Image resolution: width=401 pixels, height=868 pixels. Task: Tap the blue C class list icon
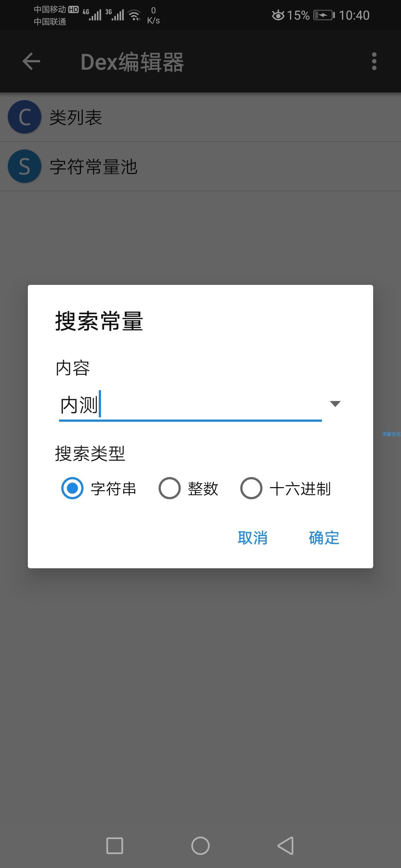(x=25, y=117)
